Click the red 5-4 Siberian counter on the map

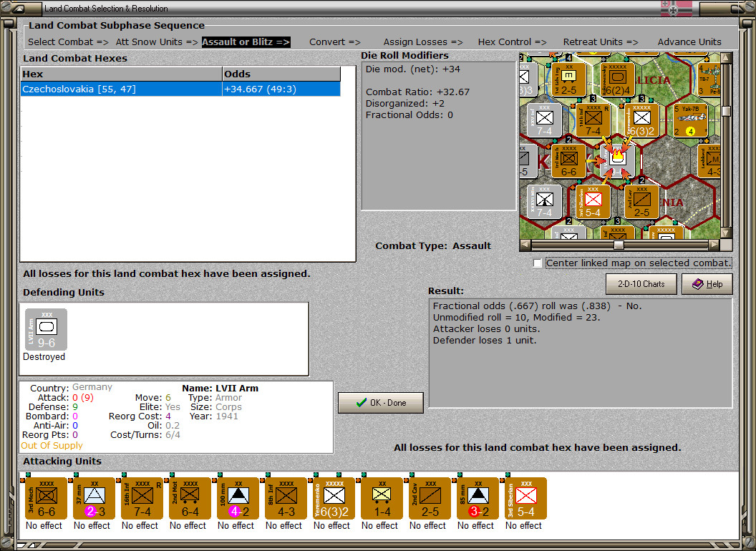click(x=593, y=201)
